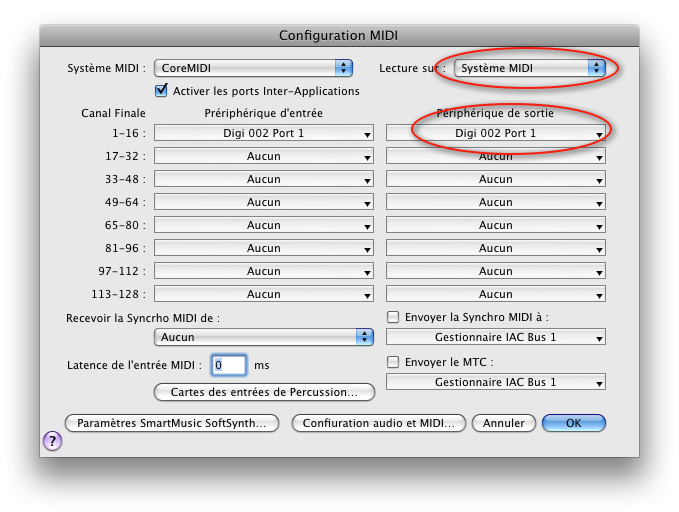Open MTC destination Gestionnaire IAC Bus dropdown

point(496,382)
